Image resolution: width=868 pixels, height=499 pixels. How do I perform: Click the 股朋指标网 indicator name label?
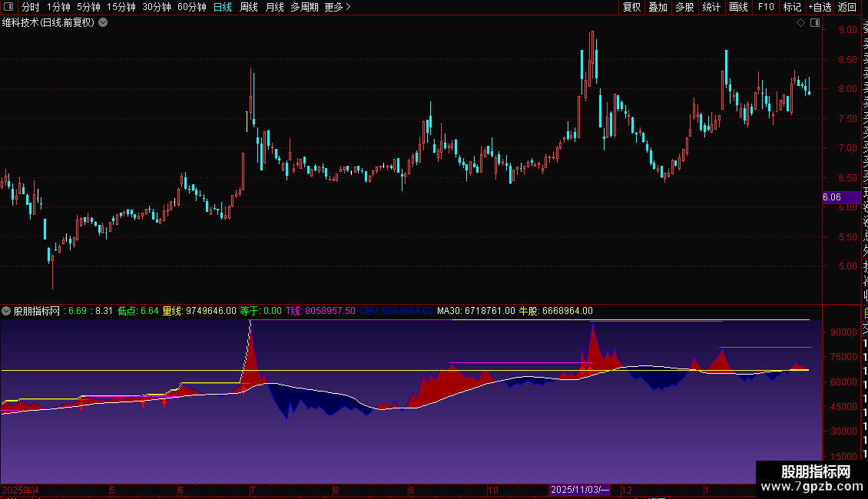37,311
